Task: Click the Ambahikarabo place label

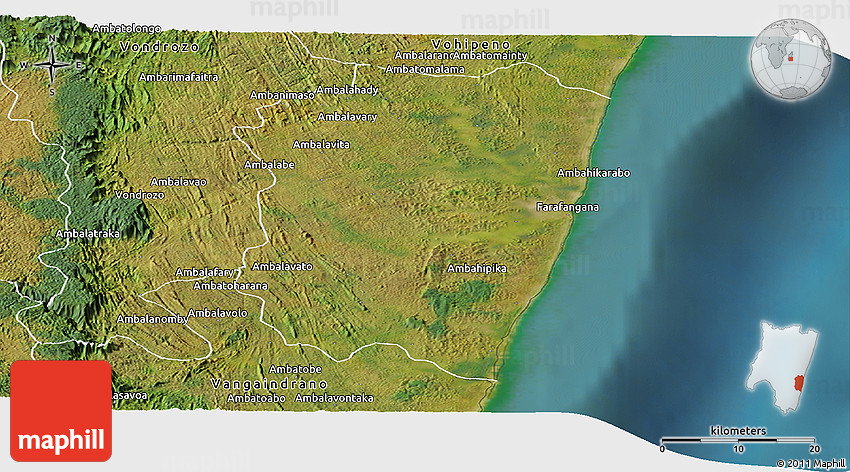Action: tap(594, 173)
